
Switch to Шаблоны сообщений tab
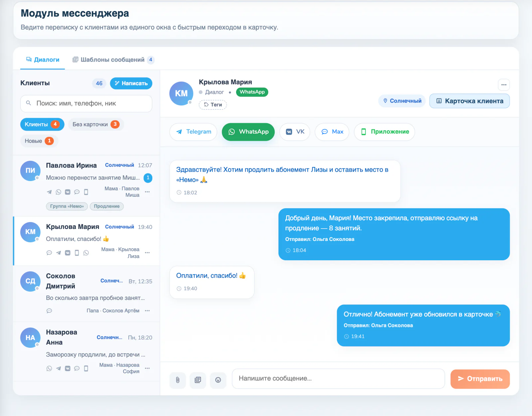(113, 60)
